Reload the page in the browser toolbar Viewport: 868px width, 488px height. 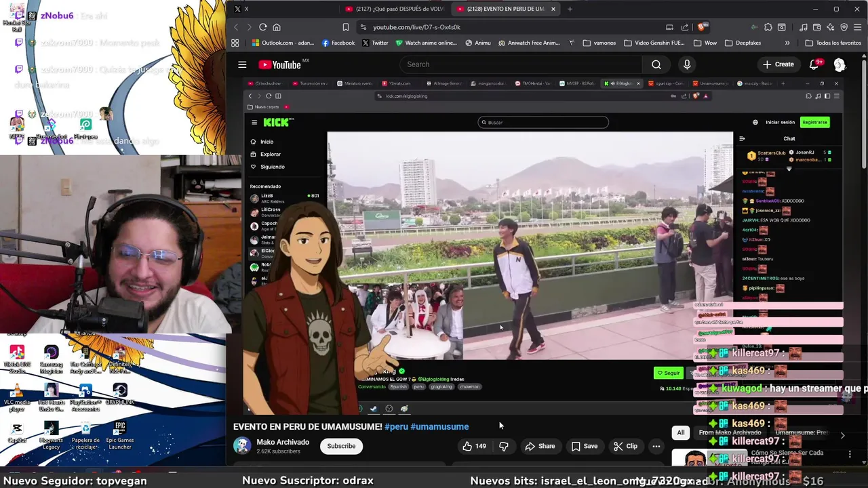click(263, 27)
